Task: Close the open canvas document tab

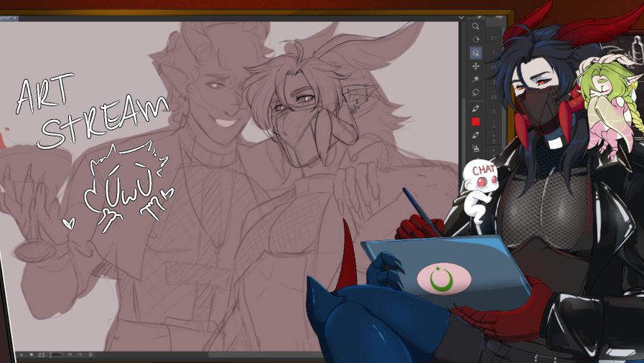Action: click(15, 18)
